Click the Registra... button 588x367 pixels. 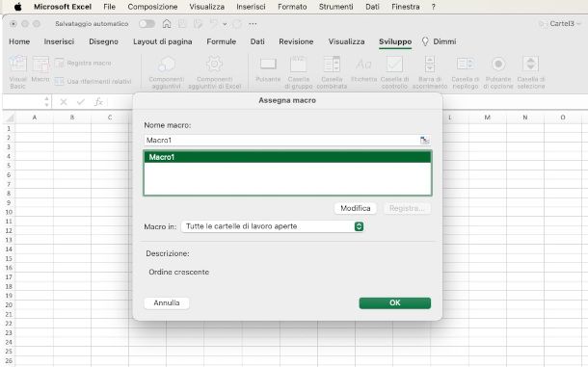coord(407,208)
